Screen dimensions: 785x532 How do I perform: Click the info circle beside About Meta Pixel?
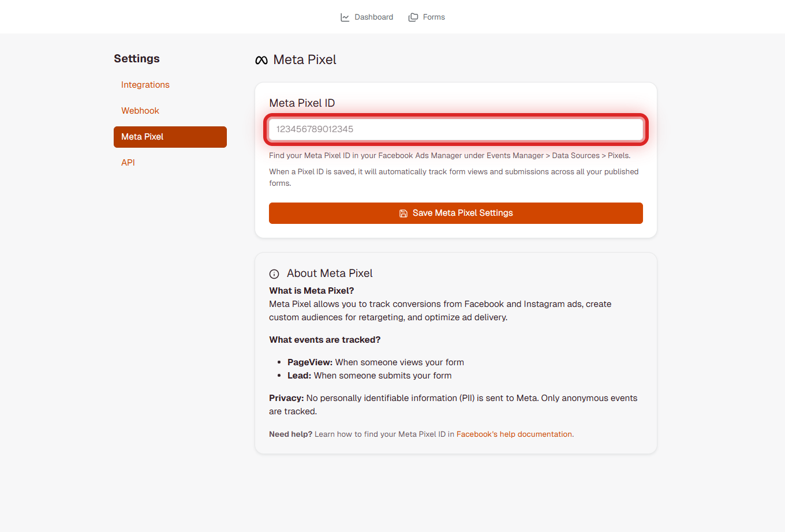tap(274, 274)
